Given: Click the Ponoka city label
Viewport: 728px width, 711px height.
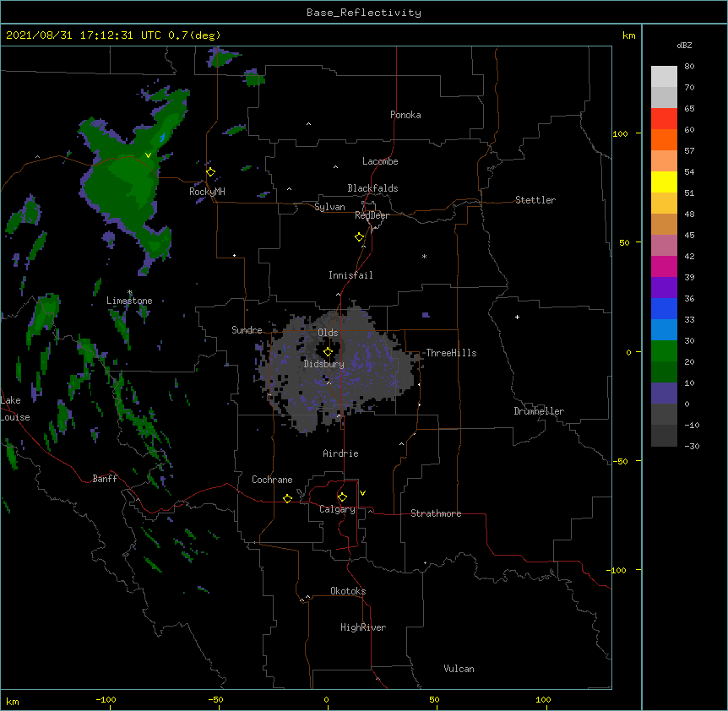Looking at the screenshot, I should 405,115.
